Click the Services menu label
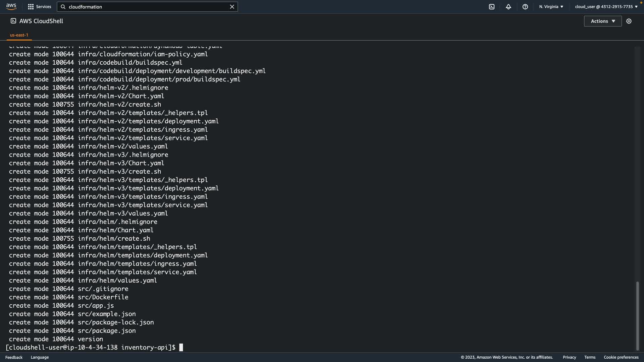Screen dimensions: 644x362 (44, 7)
